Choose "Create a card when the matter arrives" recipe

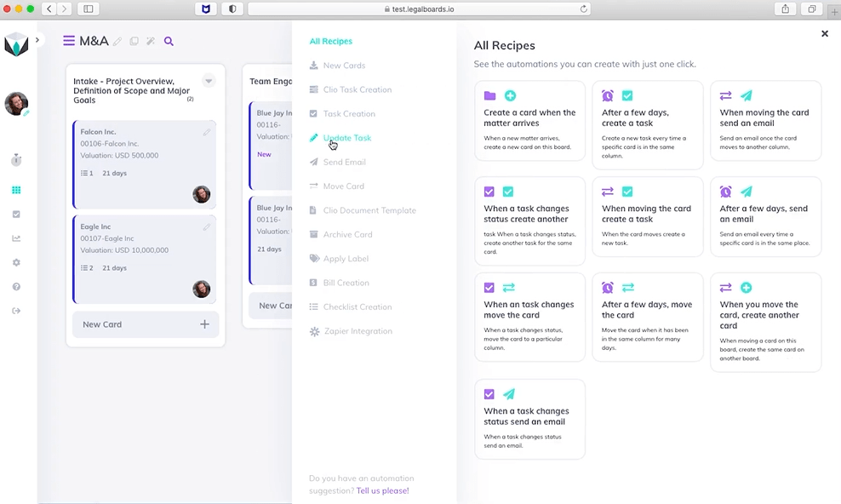coord(529,120)
